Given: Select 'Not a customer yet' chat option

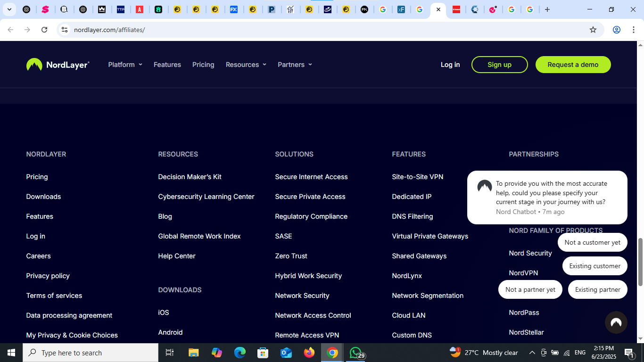Looking at the screenshot, I should pos(593,242).
